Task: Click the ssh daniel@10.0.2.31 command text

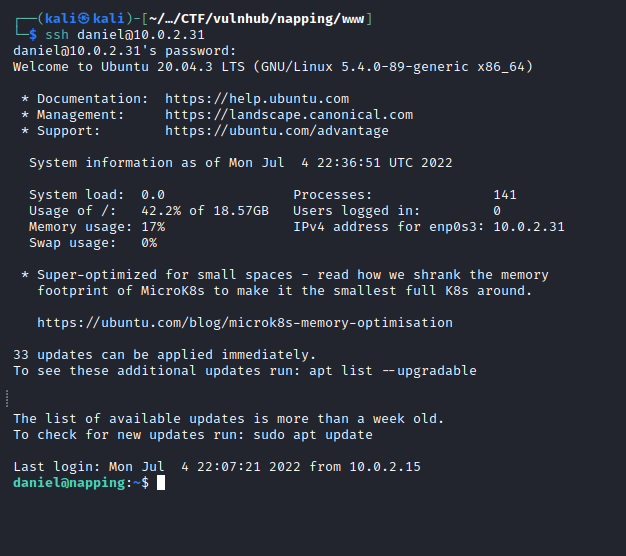Action: (x=125, y=35)
